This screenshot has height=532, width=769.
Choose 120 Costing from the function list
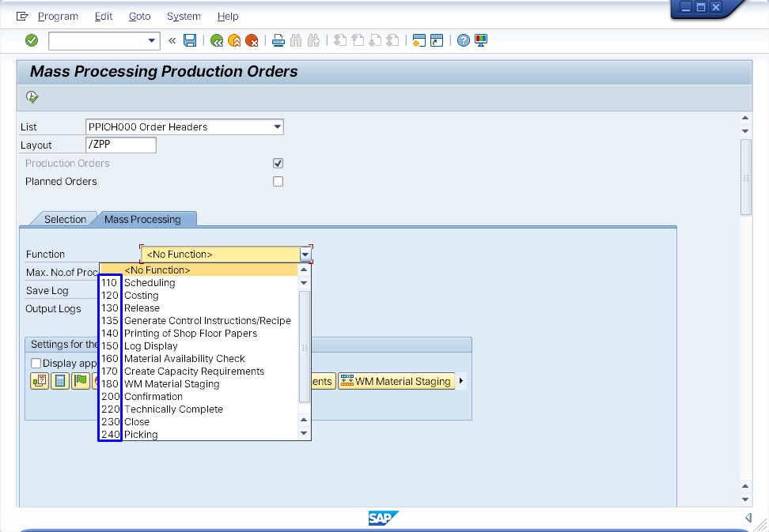[199, 296]
